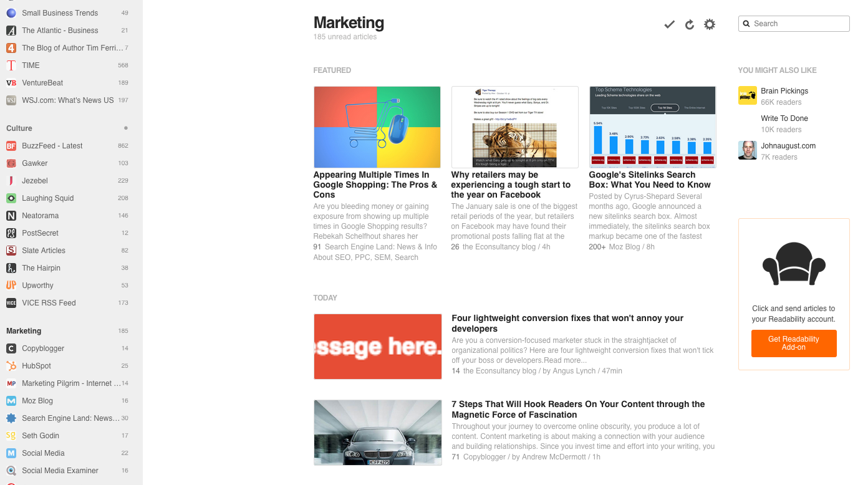
Task: Click the Neatorama feed icon
Action: pos(11,216)
